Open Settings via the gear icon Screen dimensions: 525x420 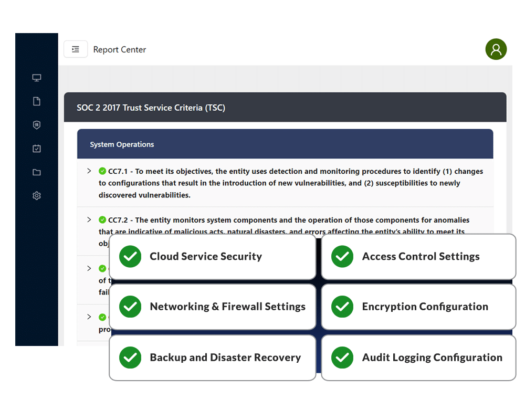[37, 195]
